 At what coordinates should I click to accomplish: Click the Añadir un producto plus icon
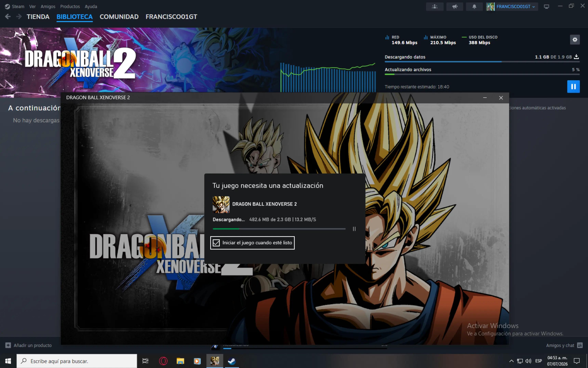8,345
